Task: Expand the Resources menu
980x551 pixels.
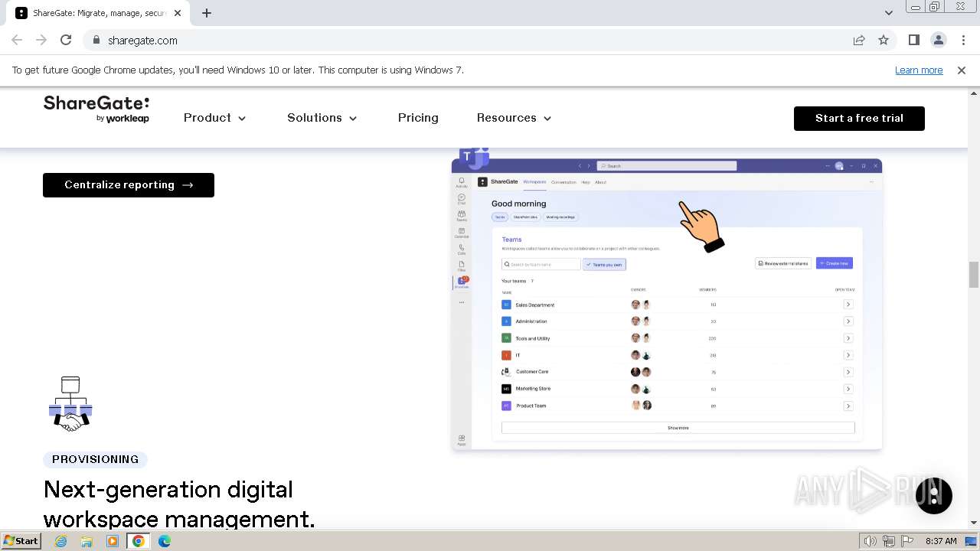Action: [x=514, y=118]
